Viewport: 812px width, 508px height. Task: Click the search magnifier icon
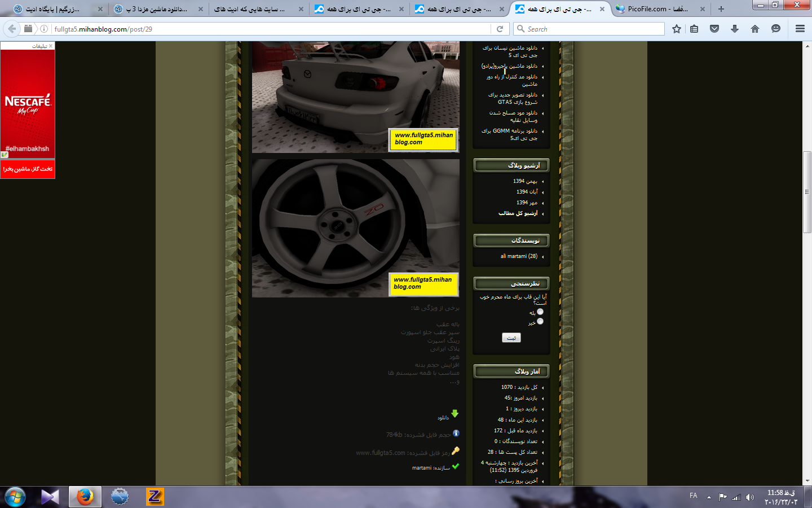520,29
